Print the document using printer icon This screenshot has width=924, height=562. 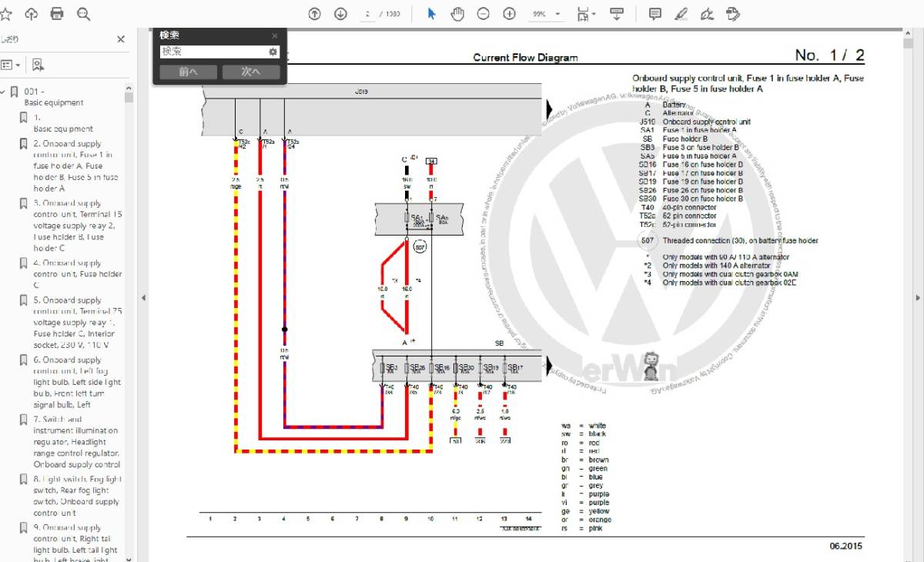tap(57, 14)
